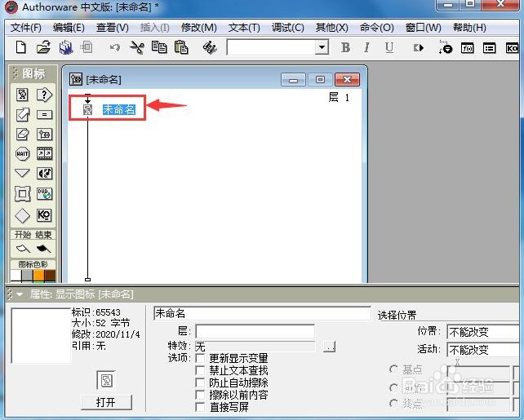The height and width of the screenshot is (420, 524).
Task: Pick the white Start flag
Action: click(x=23, y=249)
